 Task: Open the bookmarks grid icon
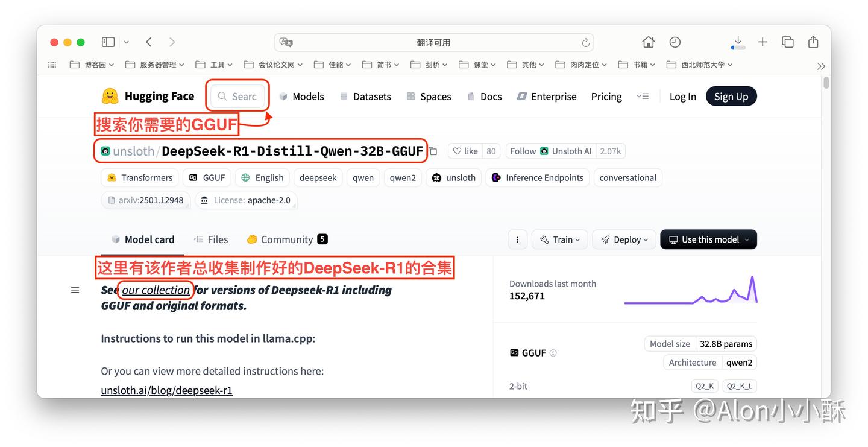[x=52, y=65]
